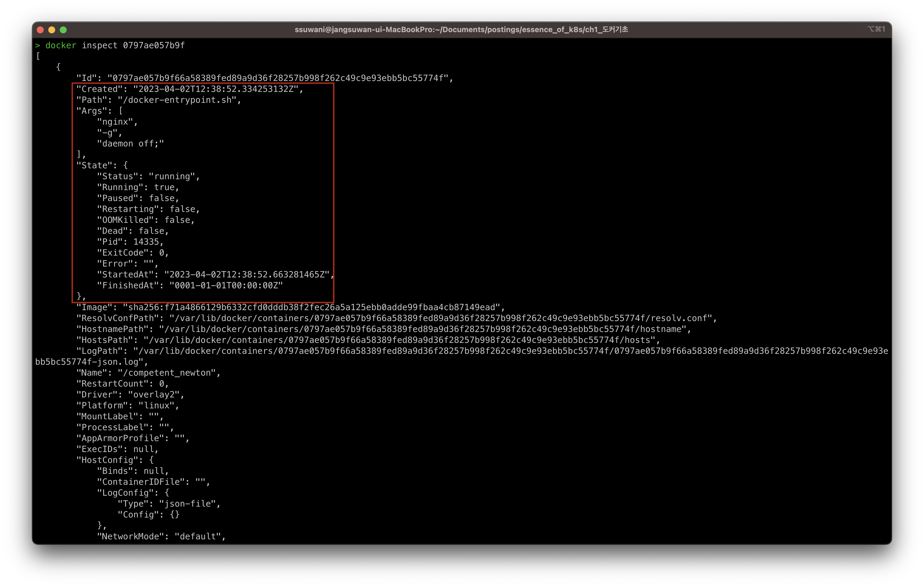Click the yellow minimize window button
The height and width of the screenshot is (587, 924).
[52, 30]
